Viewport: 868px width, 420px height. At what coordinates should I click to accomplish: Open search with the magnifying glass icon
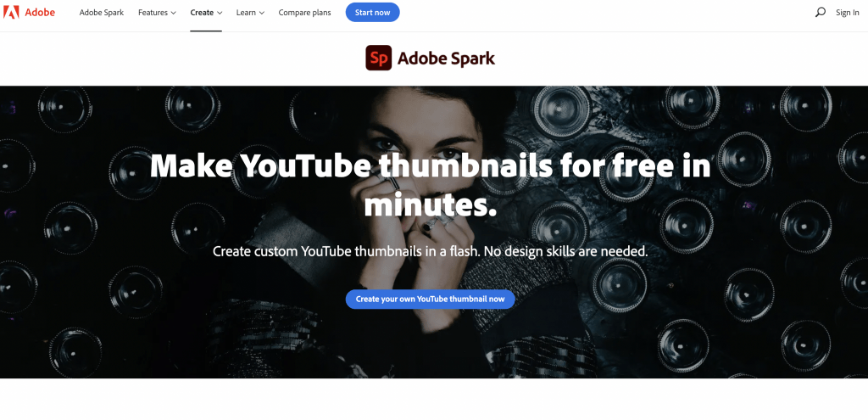pyautogui.click(x=820, y=12)
